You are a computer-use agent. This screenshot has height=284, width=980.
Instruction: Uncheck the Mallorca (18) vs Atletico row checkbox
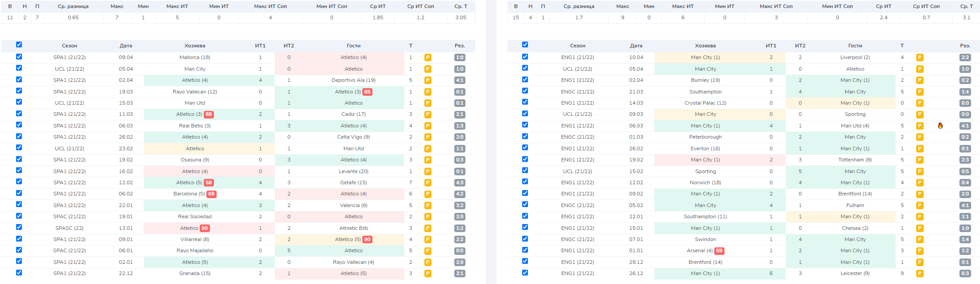pyautogui.click(x=19, y=57)
